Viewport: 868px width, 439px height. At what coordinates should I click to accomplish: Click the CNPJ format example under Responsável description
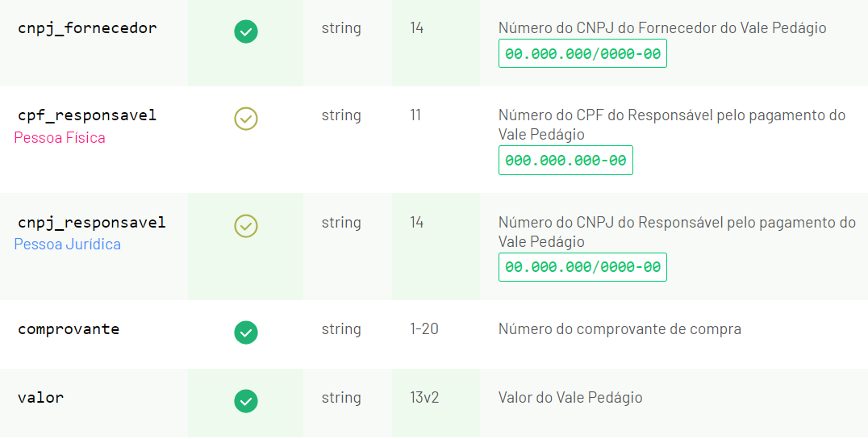coord(583,267)
